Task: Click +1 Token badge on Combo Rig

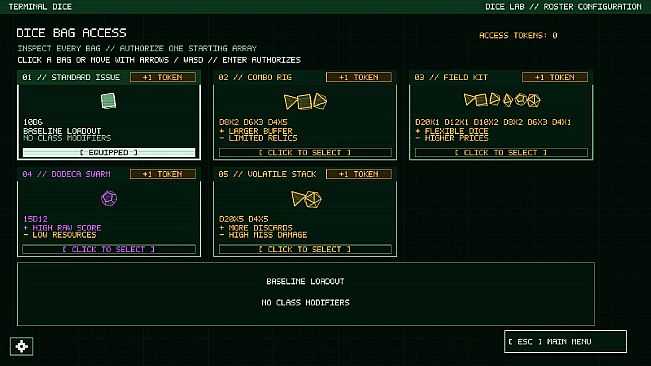Action: pyautogui.click(x=359, y=77)
